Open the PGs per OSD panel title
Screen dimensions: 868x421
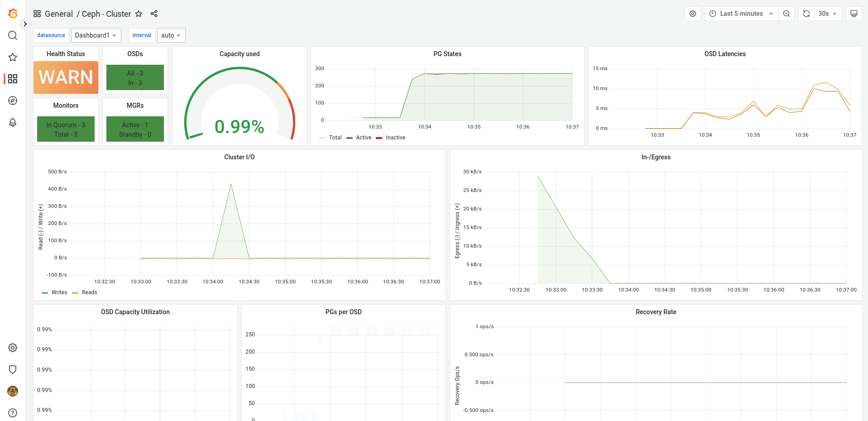point(344,312)
